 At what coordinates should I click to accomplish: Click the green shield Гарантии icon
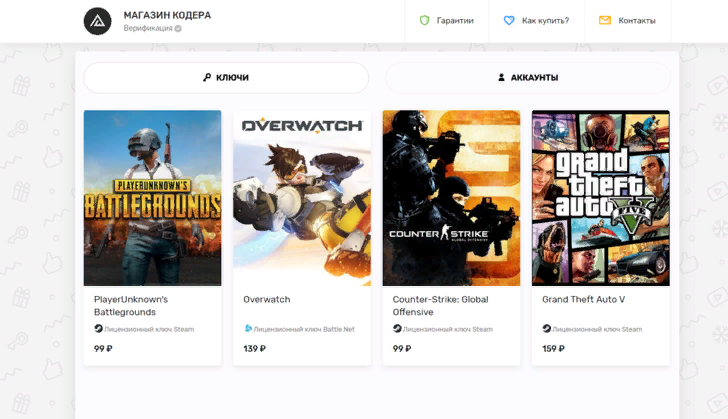pyautogui.click(x=424, y=20)
